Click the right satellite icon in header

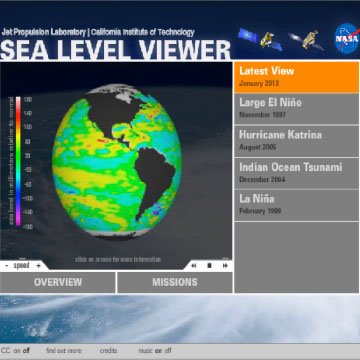[307, 40]
